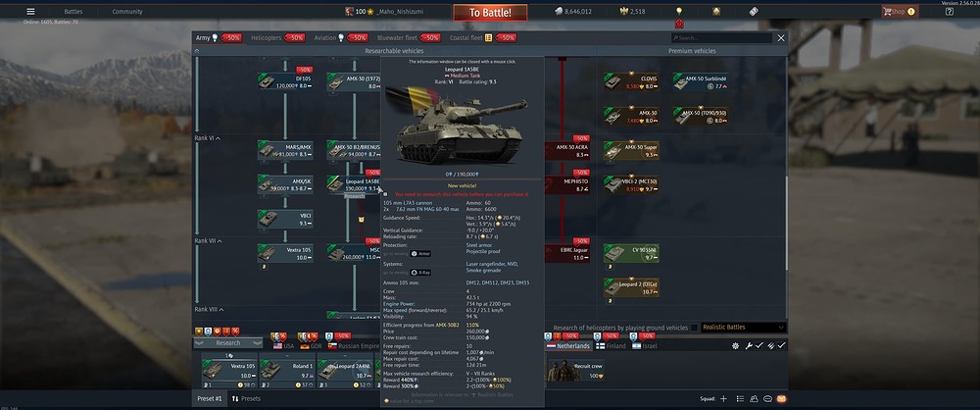The image size is (980, 410).
Task: Open the crew slot settings gear
Action: point(736,345)
